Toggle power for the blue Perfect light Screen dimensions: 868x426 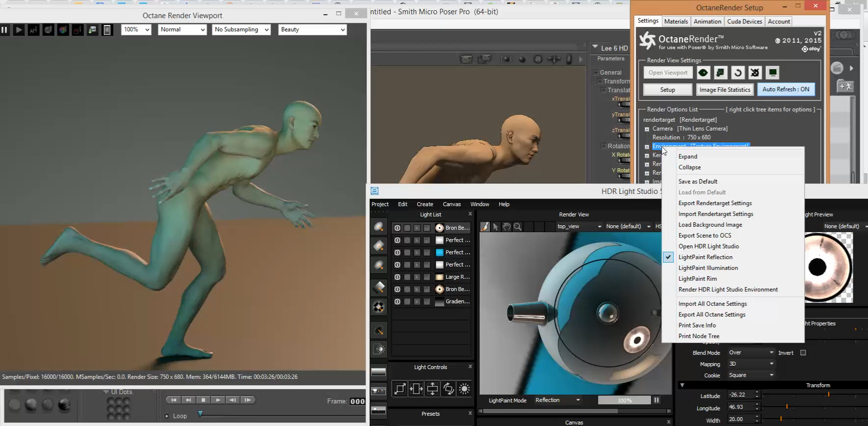coord(397,252)
